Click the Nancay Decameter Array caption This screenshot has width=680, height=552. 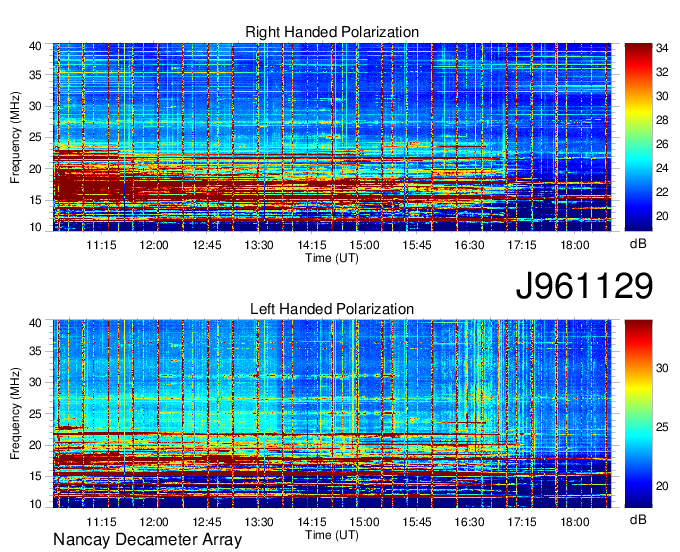[147, 540]
